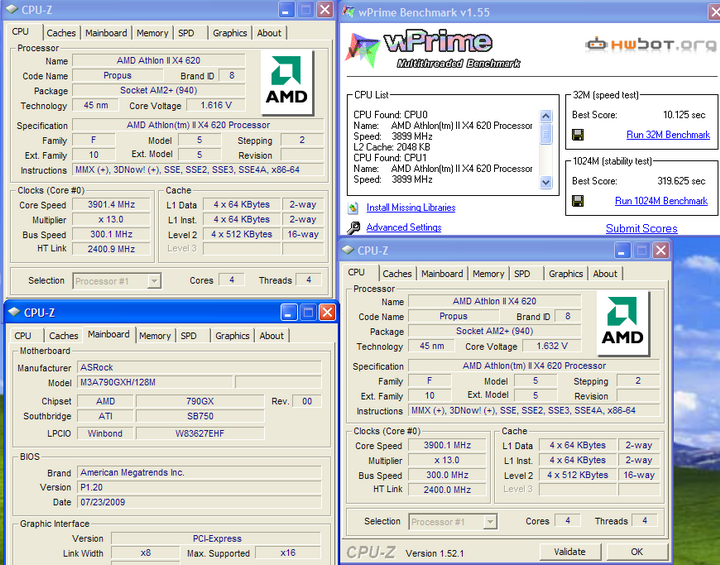Click the wPrime logo graphic
720x565 pixels.
(433, 49)
